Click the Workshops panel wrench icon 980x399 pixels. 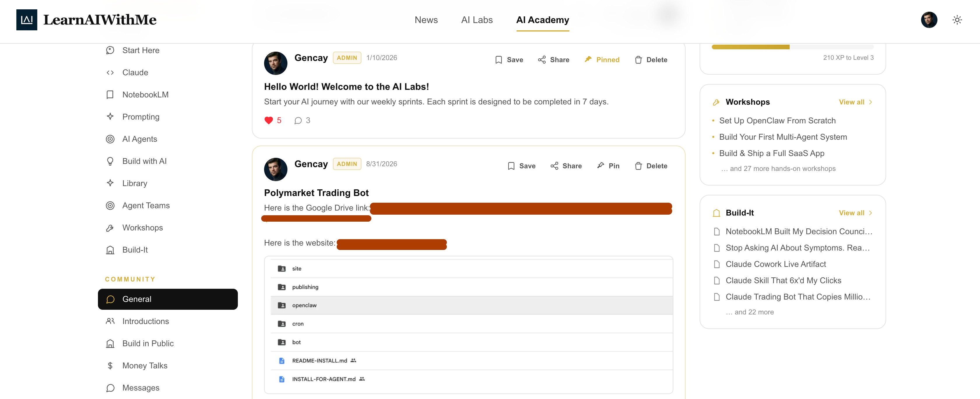(716, 102)
